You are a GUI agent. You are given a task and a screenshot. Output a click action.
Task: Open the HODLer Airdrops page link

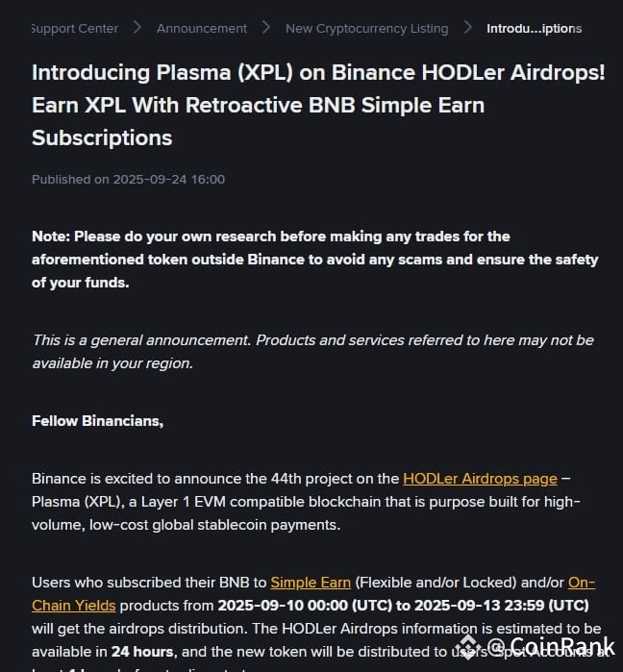click(x=480, y=479)
